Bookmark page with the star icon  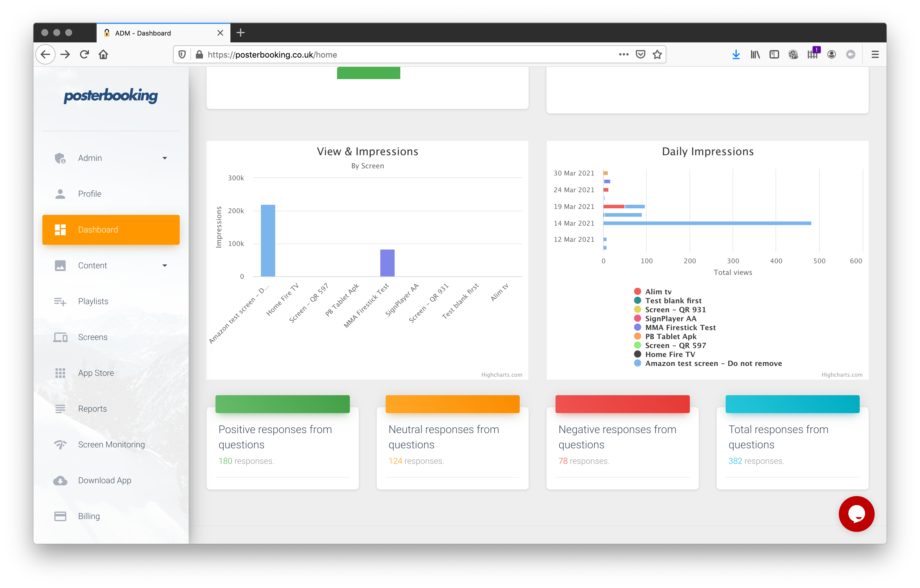tap(657, 55)
